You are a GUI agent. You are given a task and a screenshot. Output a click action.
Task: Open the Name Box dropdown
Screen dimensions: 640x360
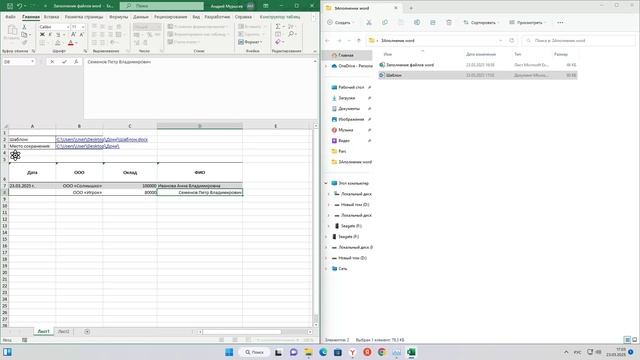[32, 62]
